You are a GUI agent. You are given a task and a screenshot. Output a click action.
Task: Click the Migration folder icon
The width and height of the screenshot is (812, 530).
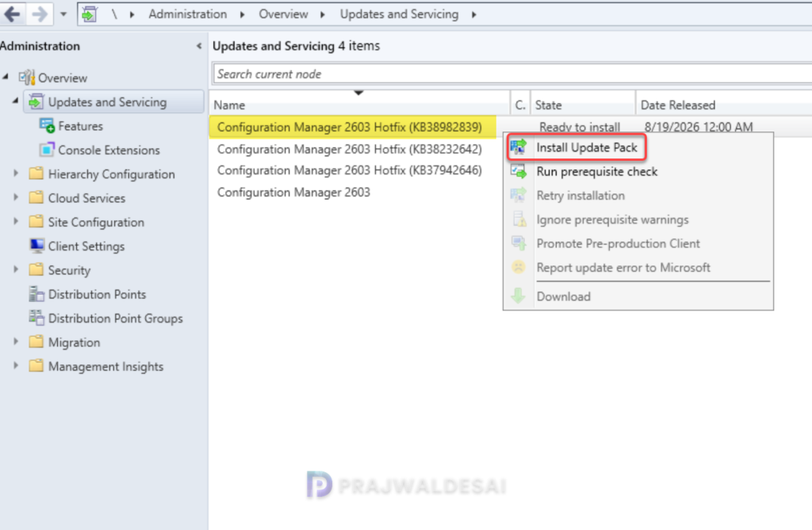click(36, 341)
